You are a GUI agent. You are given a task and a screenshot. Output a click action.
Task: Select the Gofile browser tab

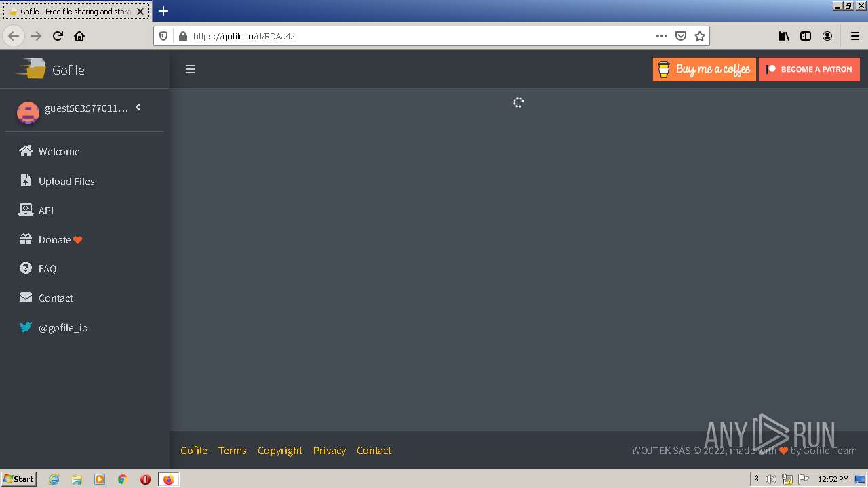coord(76,12)
